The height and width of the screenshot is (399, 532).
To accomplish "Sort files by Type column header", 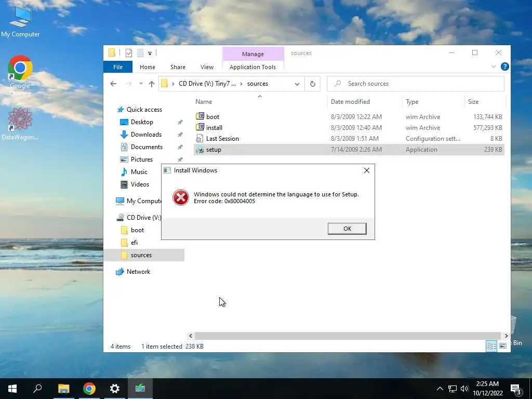I will [x=412, y=102].
